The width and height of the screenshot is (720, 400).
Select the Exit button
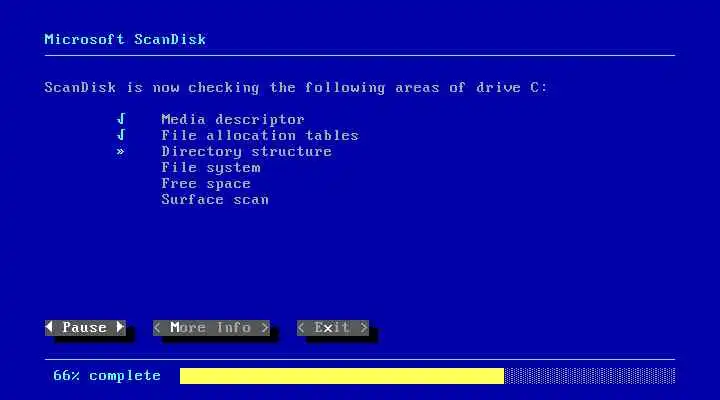coord(332,328)
